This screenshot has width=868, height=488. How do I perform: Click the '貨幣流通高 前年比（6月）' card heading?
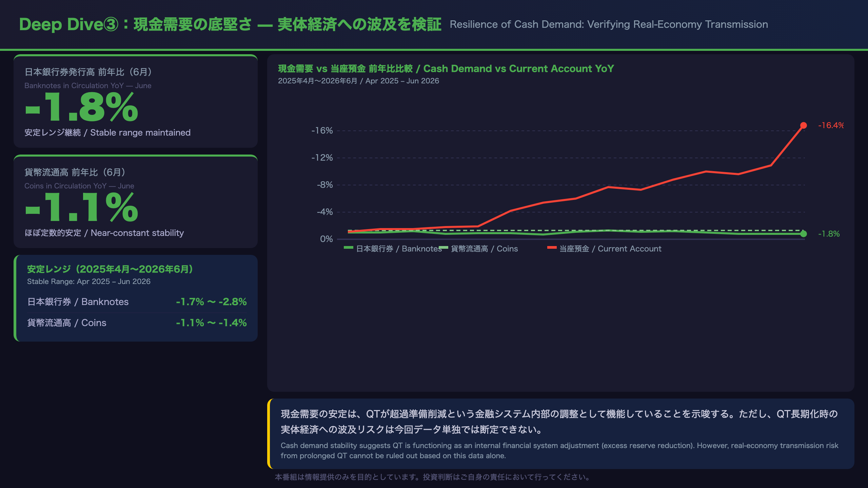[x=75, y=172]
